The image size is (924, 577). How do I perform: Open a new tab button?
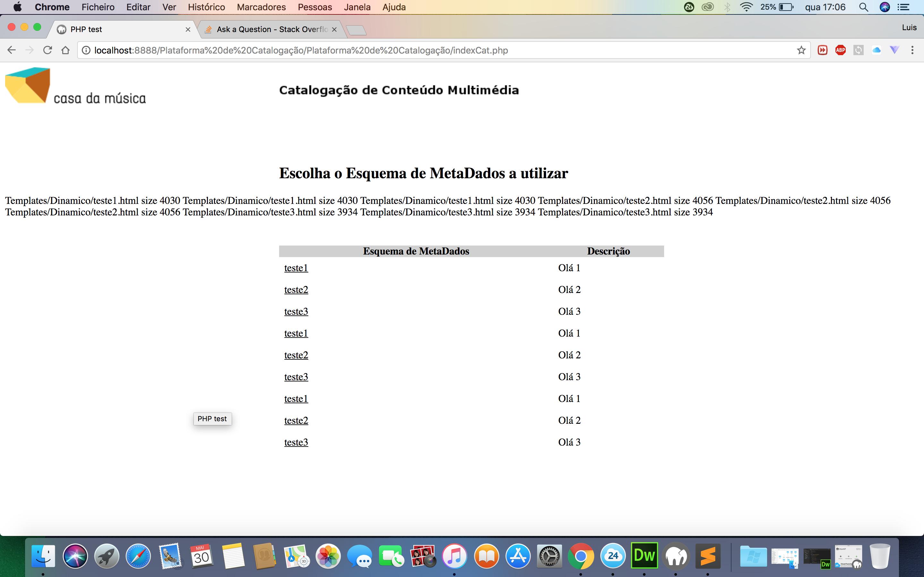(x=357, y=30)
